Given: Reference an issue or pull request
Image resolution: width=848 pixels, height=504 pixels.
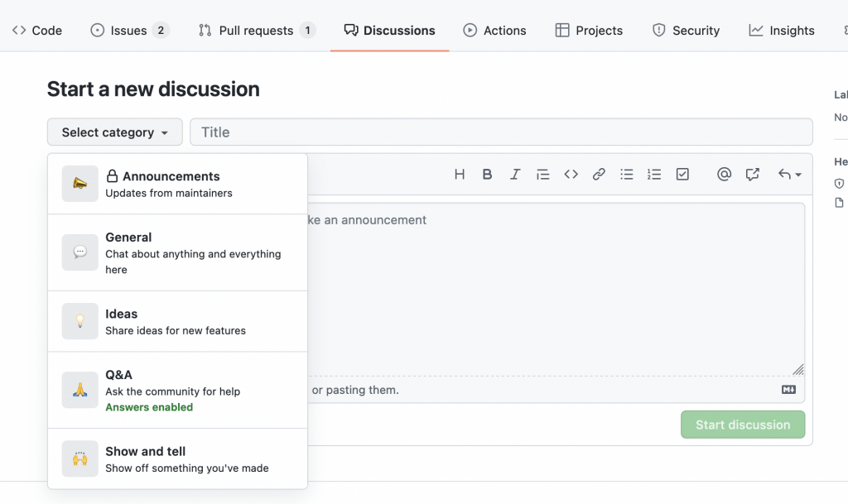Looking at the screenshot, I should click(x=752, y=174).
